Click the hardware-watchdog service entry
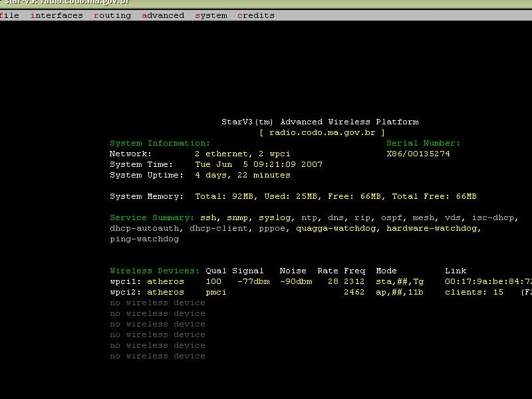 [432, 228]
